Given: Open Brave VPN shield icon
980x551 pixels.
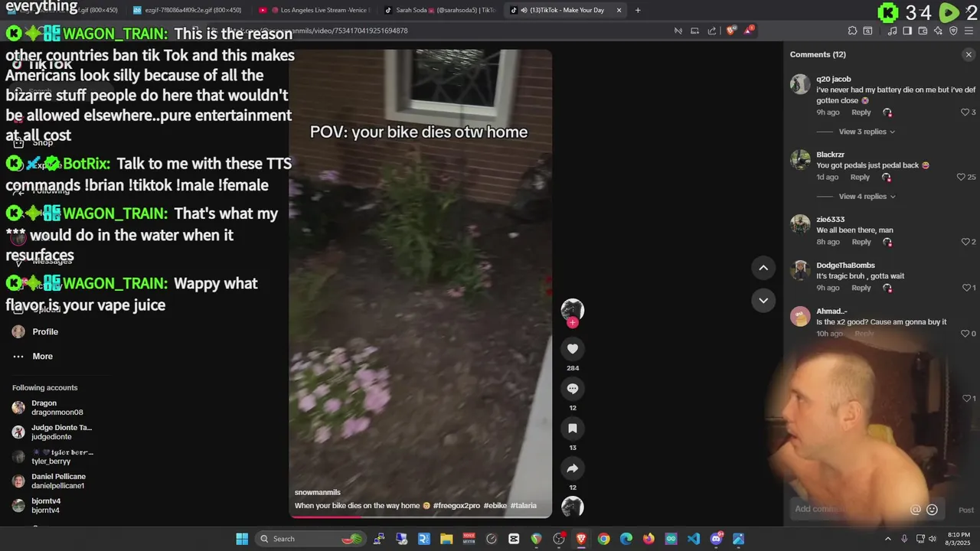Looking at the screenshot, I should point(953,31).
